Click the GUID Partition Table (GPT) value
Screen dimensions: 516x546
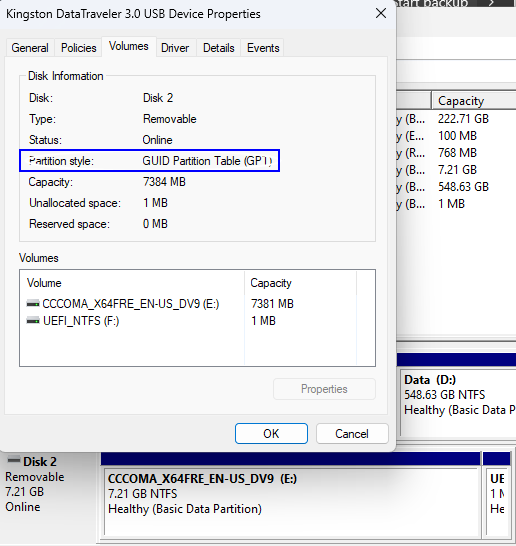tap(207, 161)
